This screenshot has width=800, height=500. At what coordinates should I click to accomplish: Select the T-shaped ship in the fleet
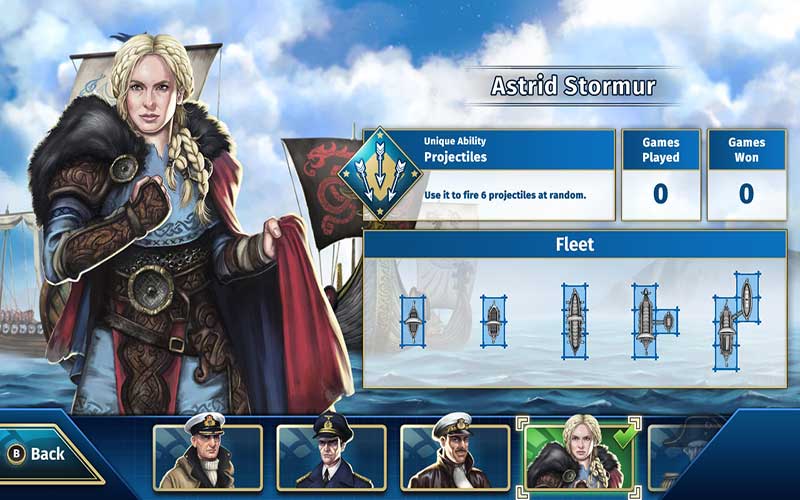(x=655, y=321)
